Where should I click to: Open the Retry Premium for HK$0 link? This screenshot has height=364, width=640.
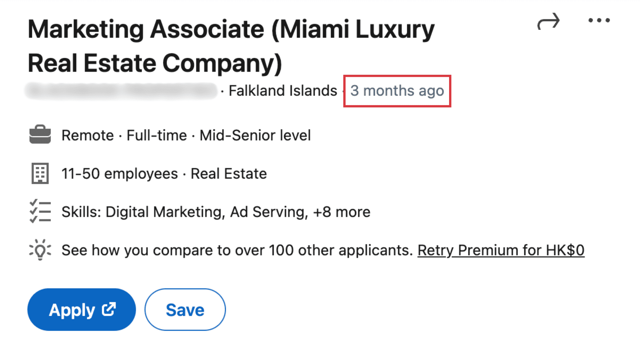[x=501, y=250]
